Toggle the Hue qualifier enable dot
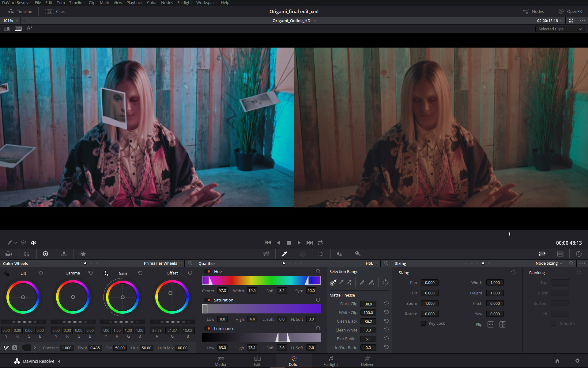 [x=209, y=271]
